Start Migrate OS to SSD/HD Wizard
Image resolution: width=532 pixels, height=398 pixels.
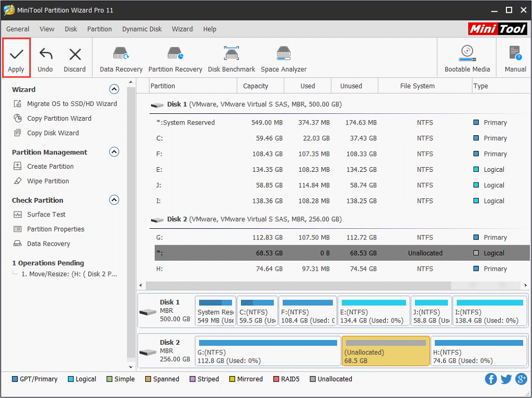[65, 104]
